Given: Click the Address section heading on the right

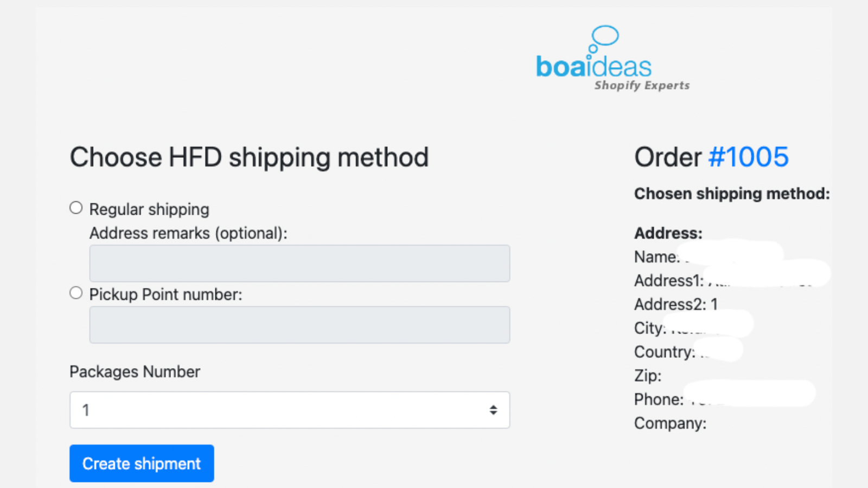Looking at the screenshot, I should point(668,233).
